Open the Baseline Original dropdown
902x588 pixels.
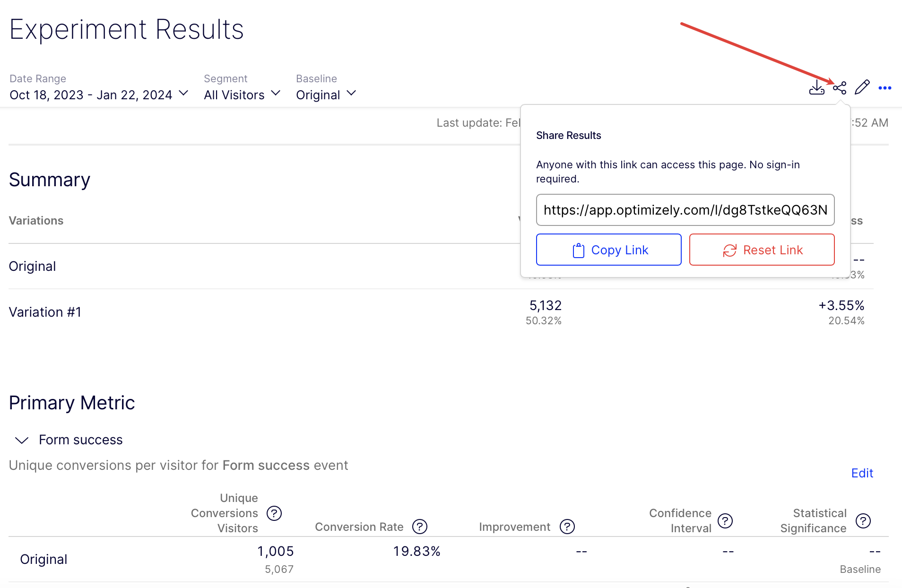[x=326, y=95]
